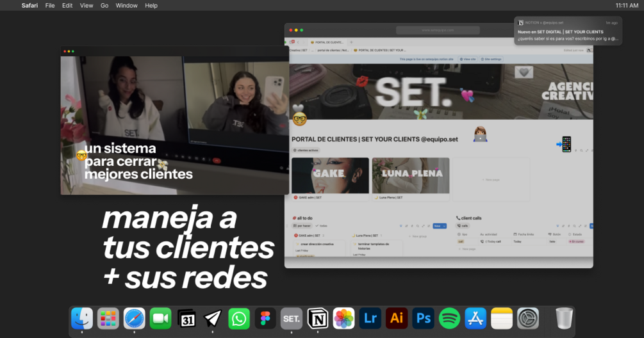
Task: Launch Figma from the dock
Action: [265, 318]
